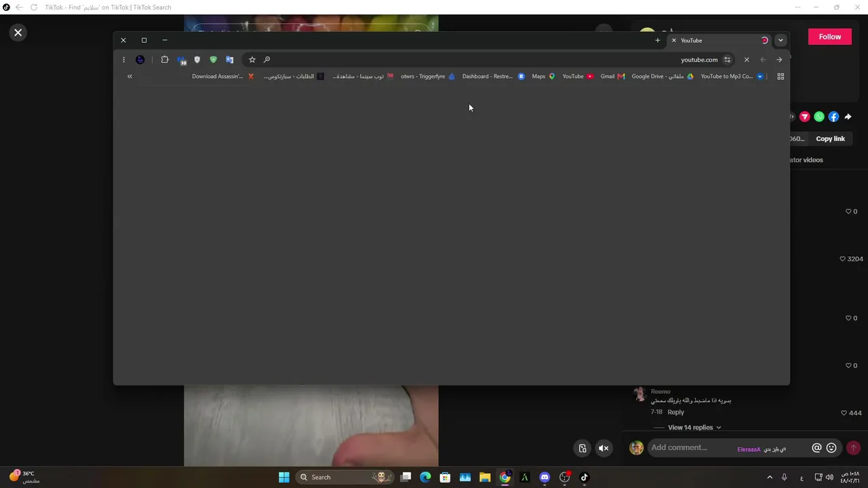
Task: Open the volume control in system tray
Action: click(829, 477)
